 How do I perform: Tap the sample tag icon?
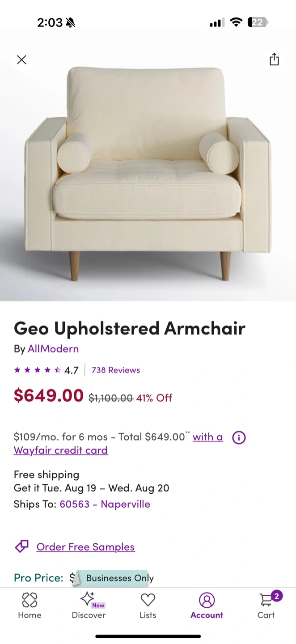tap(21, 547)
